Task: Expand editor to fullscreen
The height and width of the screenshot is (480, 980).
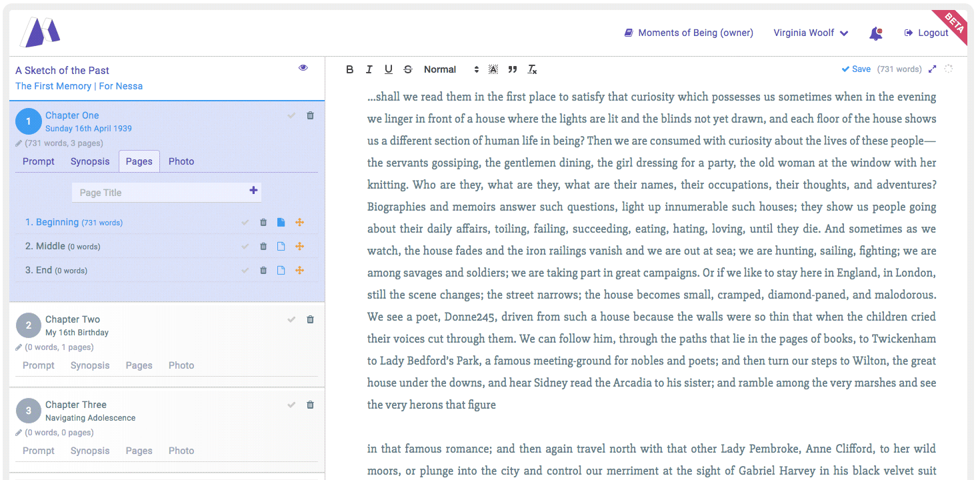Action: 933,69
